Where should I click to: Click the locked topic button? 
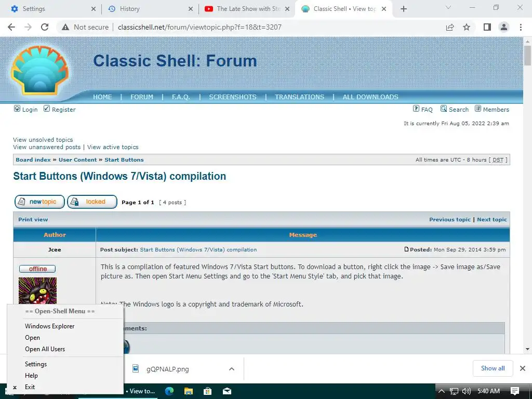[92, 202]
